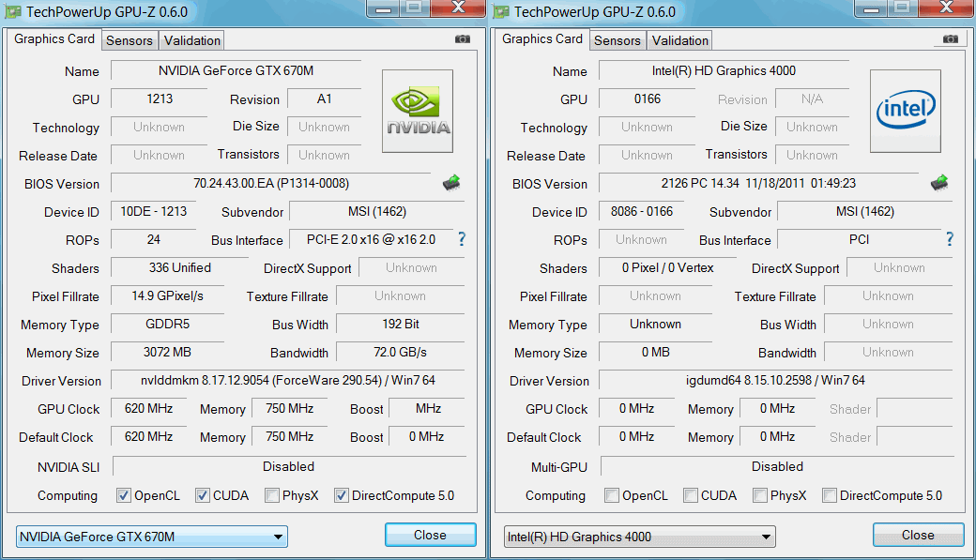976x560 pixels.
Task: Click the Name field showing NVIDIA GeForce GTX 670M
Action: click(236, 70)
